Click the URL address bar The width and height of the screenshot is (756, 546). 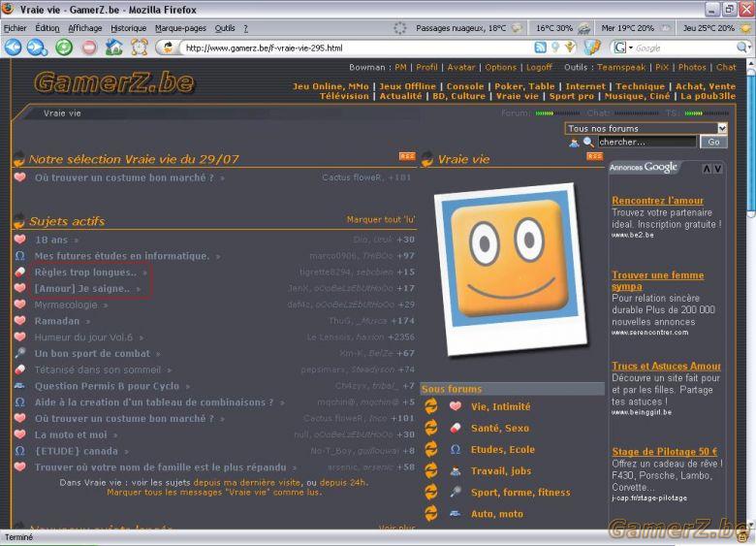point(357,48)
